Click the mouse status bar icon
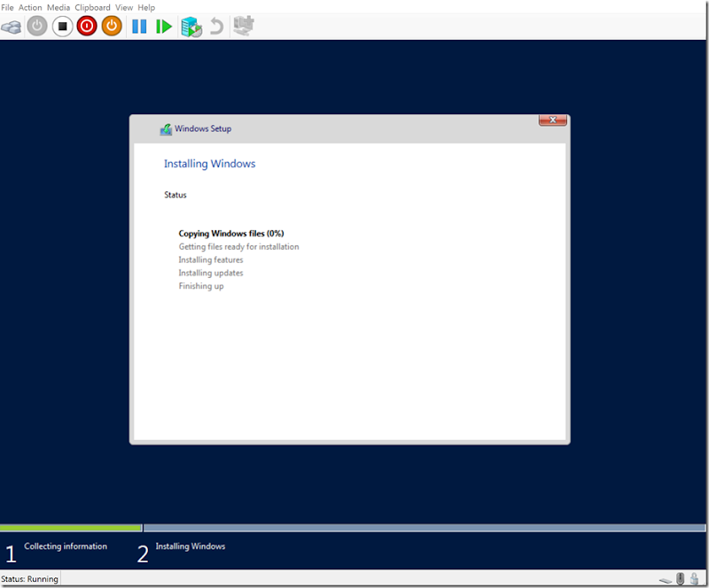 [x=680, y=578]
